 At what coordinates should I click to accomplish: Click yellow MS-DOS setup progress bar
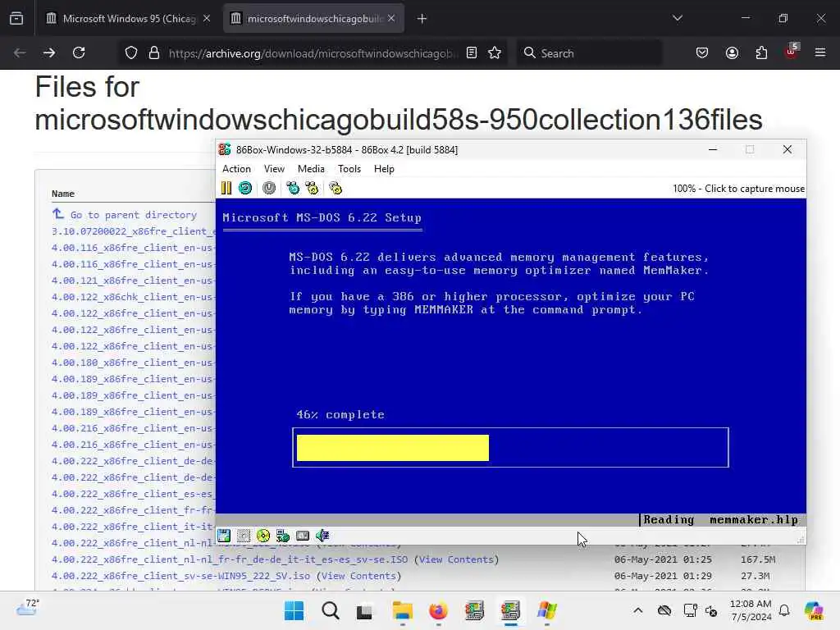point(393,447)
